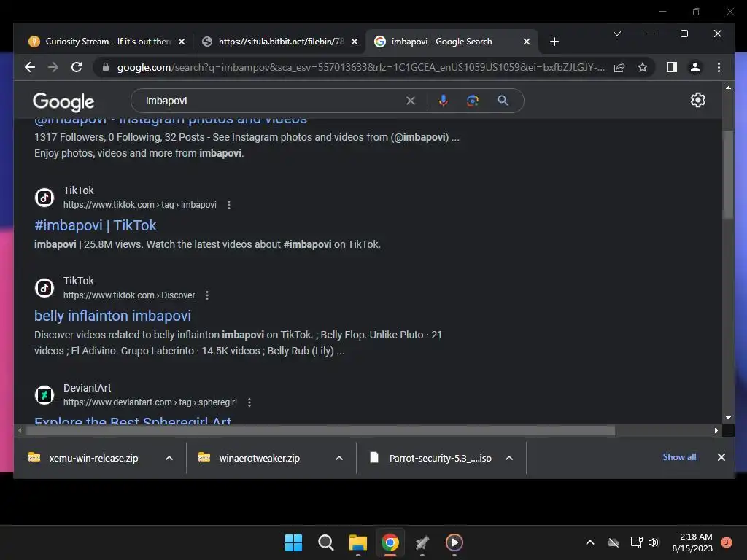Open the clock showing 2:18 AM
747x560 pixels.
pos(693,542)
